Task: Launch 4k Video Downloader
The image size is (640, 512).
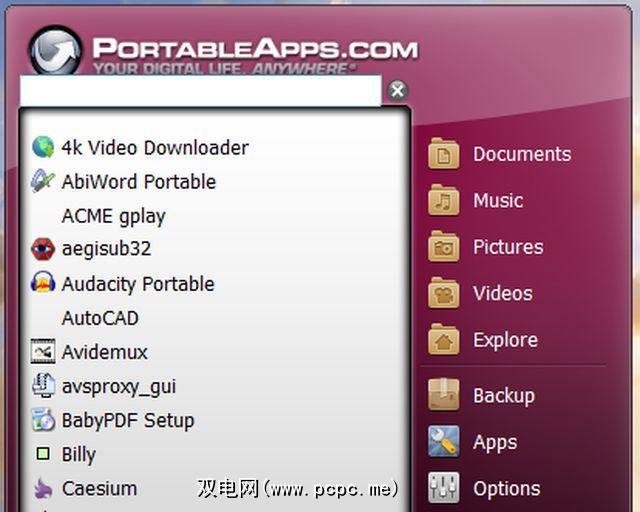Action: click(x=155, y=147)
